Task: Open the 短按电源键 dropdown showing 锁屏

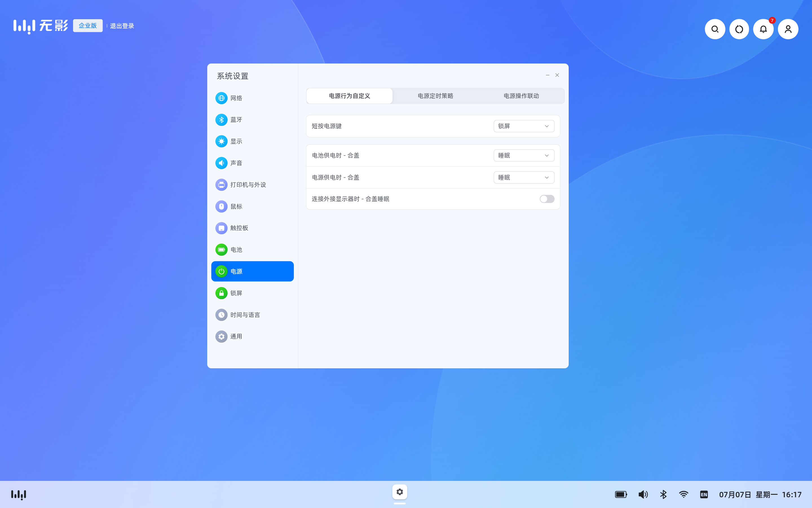Action: tap(524, 126)
